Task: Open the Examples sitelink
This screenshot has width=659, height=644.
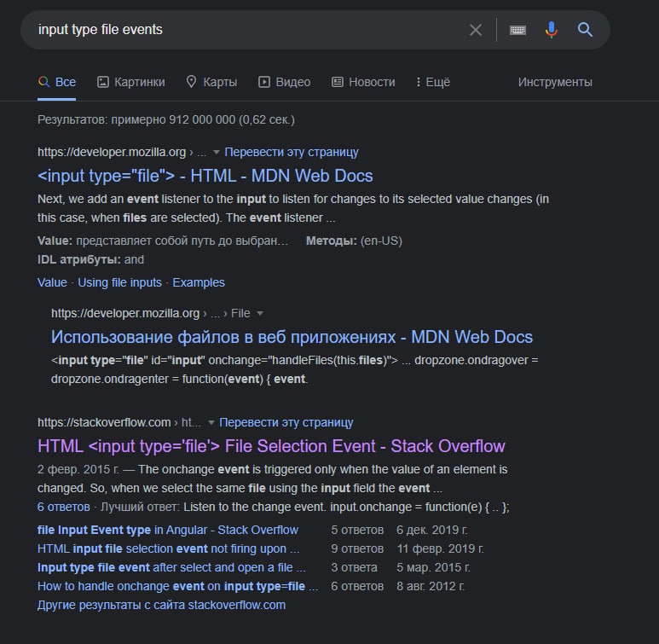Action: (x=199, y=282)
